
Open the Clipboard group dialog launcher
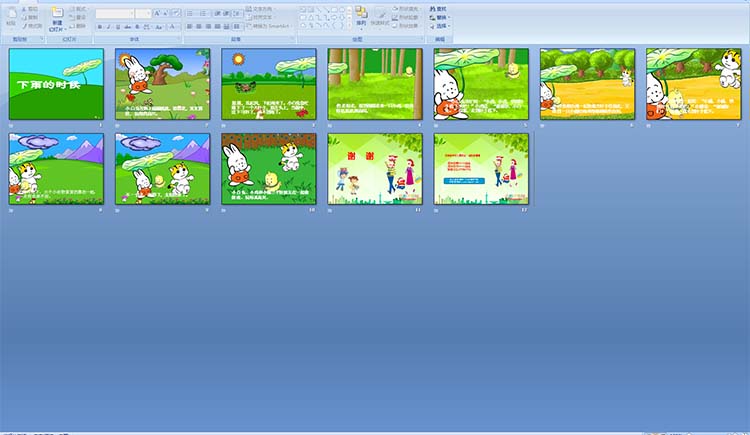42,39
